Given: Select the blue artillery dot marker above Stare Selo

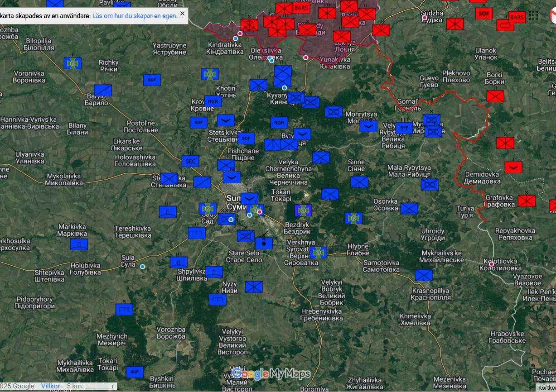Looking at the screenshot, I should (264, 244).
